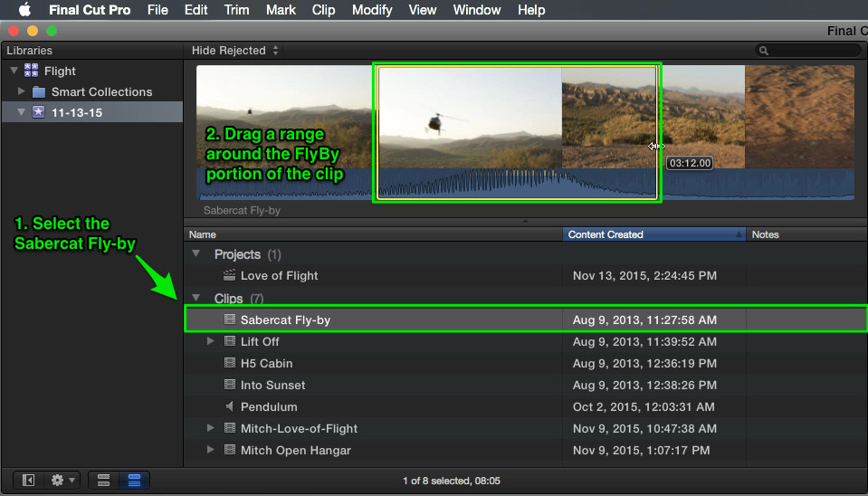
Task: Collapse the Projects section
Action: (x=196, y=253)
